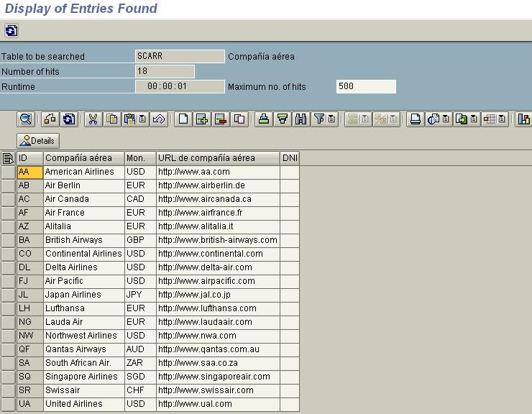Viewport: 532px width, 414px height.
Task: Open the Paste options dropdown arrow
Action: (142, 119)
